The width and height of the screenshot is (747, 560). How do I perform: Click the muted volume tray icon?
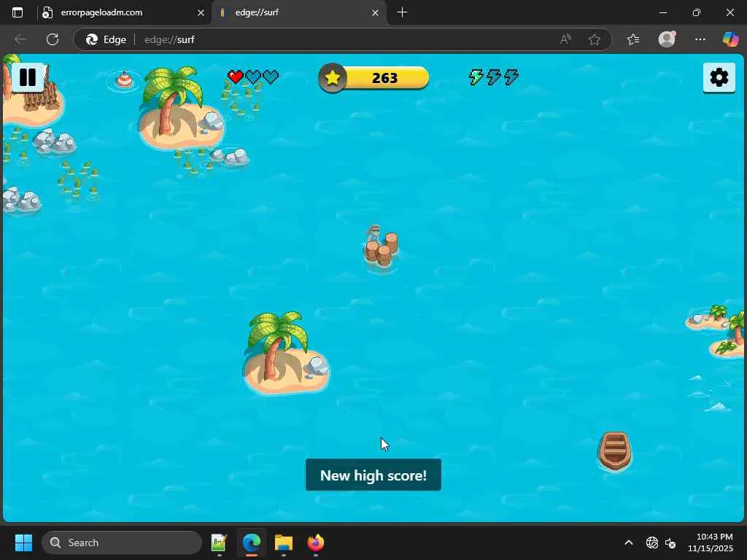670,542
